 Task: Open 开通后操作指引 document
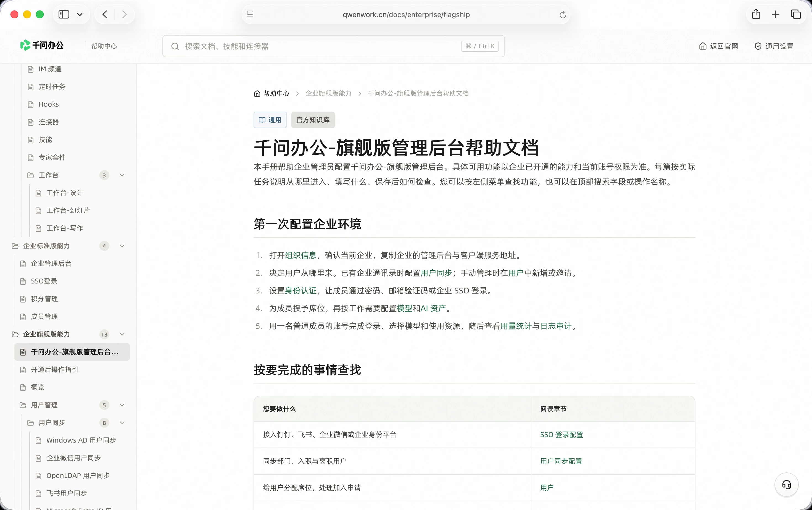click(x=54, y=370)
